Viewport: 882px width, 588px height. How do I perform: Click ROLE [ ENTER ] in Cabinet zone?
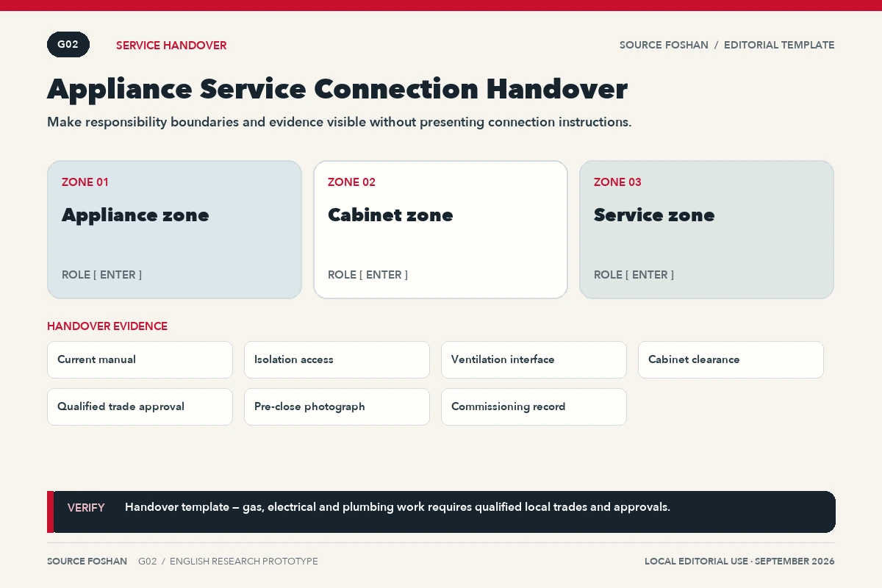tap(368, 275)
